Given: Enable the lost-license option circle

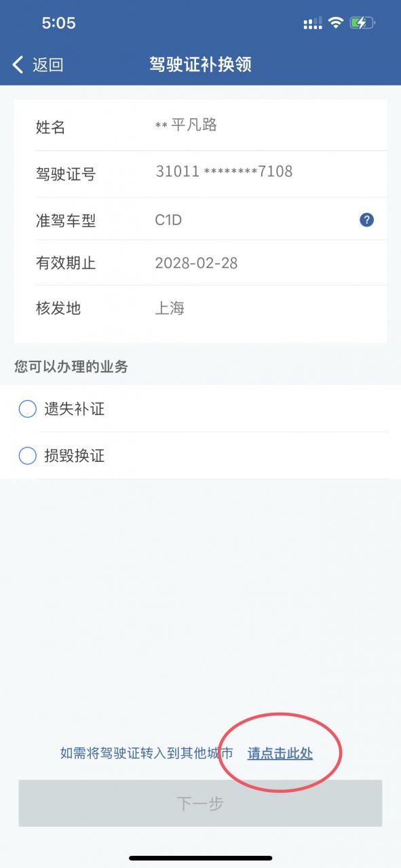Looking at the screenshot, I should [x=26, y=409].
